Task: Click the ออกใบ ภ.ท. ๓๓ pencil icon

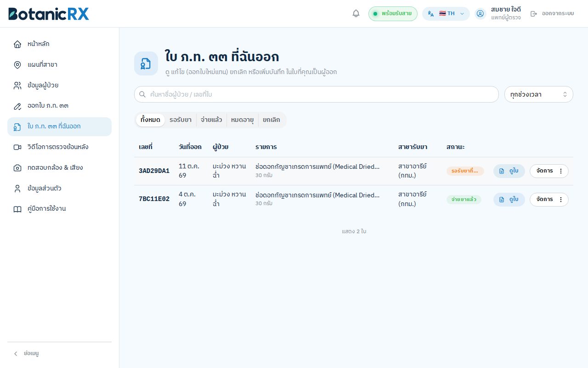Action: [17, 106]
